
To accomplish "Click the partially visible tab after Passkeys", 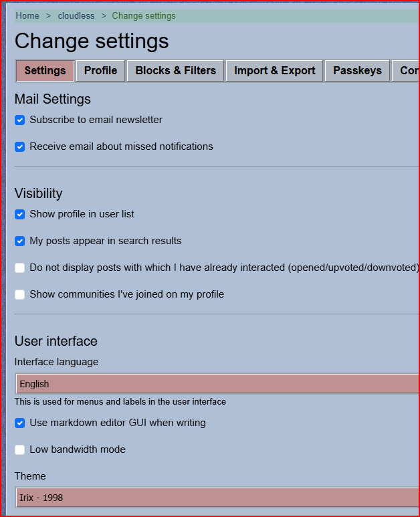I will tap(408, 71).
